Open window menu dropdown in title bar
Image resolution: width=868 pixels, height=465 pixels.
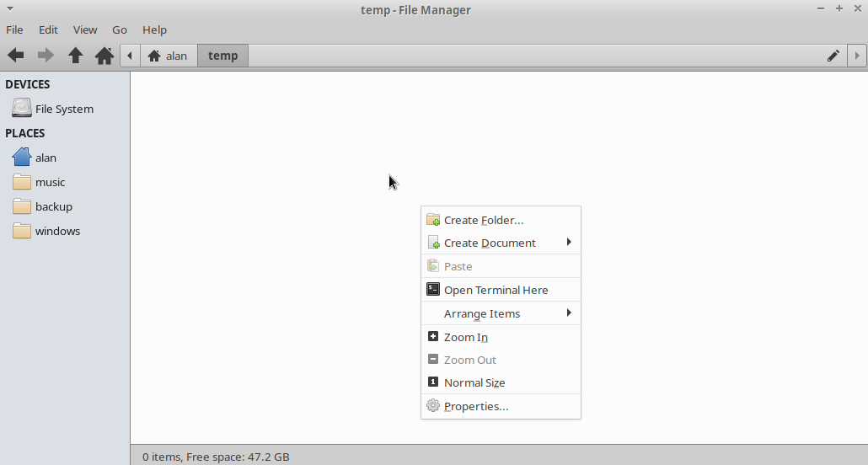click(x=9, y=9)
